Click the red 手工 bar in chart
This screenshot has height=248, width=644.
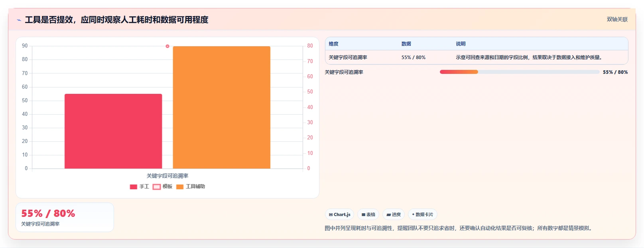click(113, 131)
